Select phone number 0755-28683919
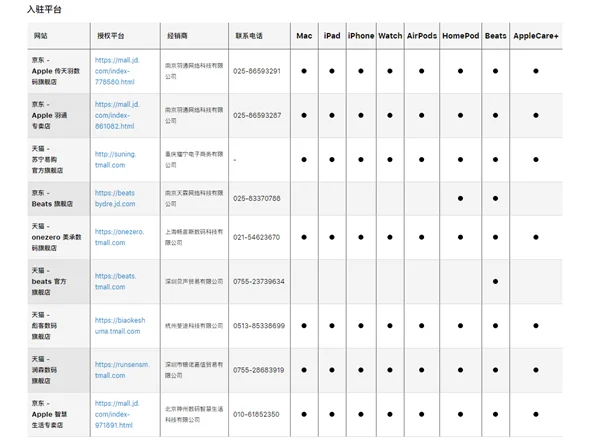This screenshot has width=600, height=446. click(x=259, y=370)
